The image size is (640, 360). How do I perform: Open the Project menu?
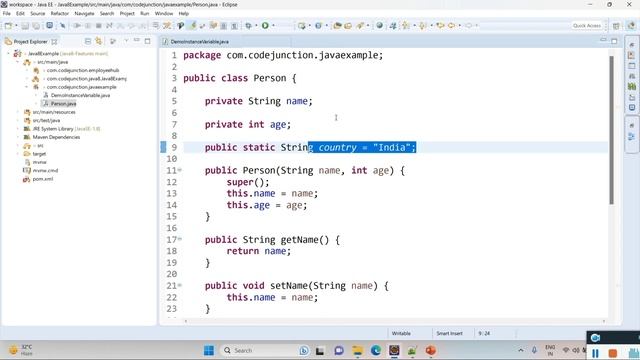click(127, 13)
